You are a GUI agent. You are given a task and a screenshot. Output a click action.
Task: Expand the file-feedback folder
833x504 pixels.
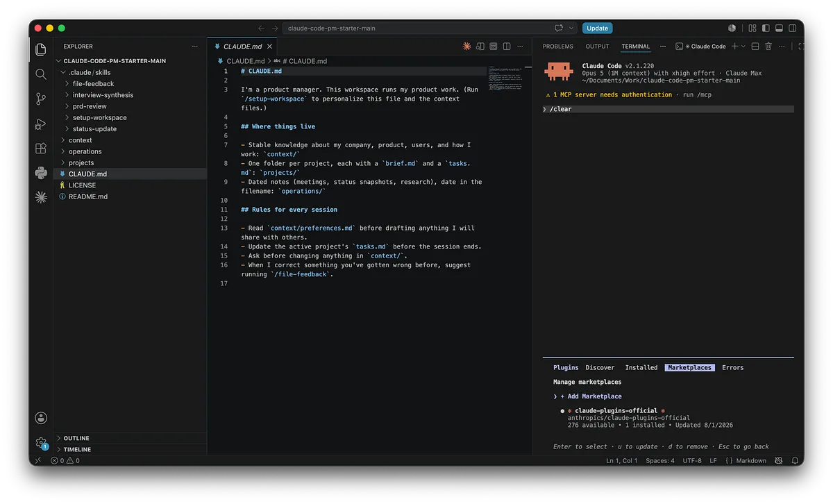pos(93,83)
